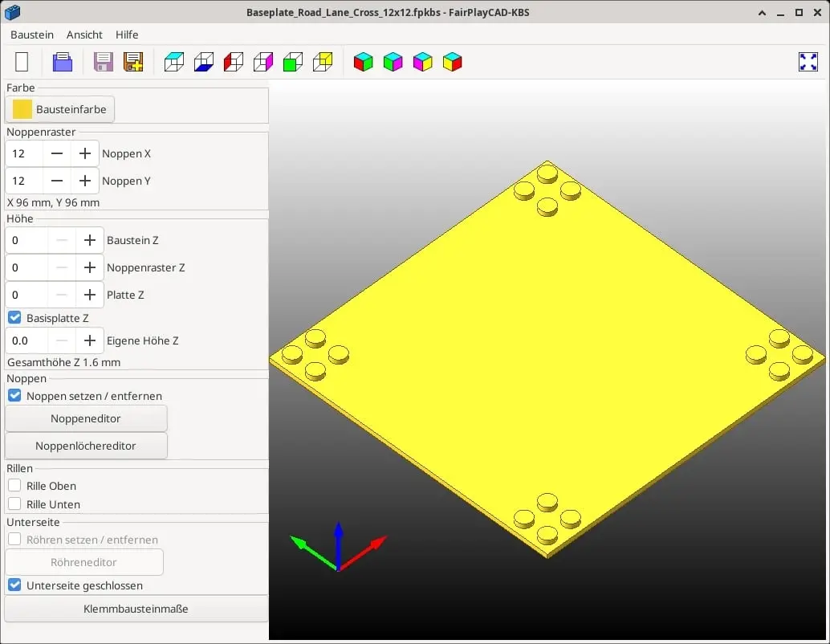Open the Noppeneditor button
The image size is (830, 644).
[86, 418]
